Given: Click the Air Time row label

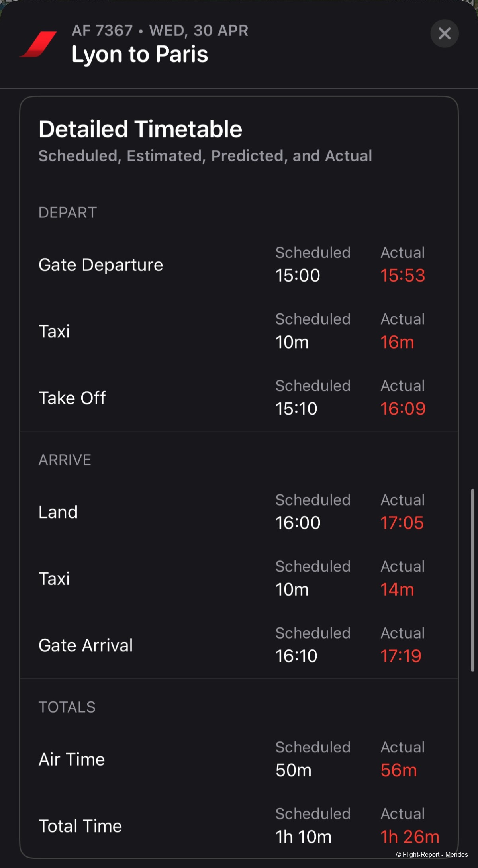Looking at the screenshot, I should (x=72, y=759).
